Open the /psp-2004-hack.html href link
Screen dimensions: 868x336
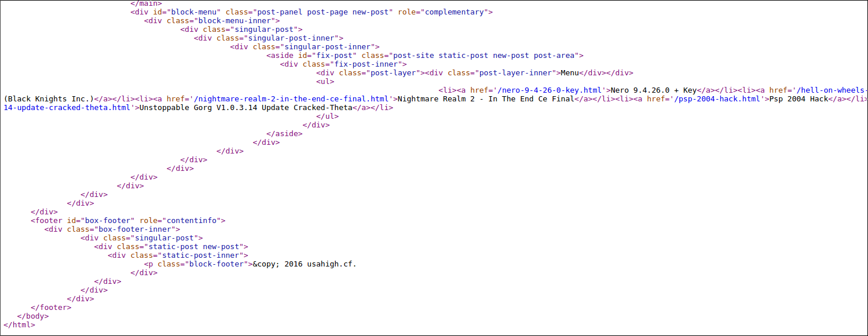pyautogui.click(x=718, y=99)
